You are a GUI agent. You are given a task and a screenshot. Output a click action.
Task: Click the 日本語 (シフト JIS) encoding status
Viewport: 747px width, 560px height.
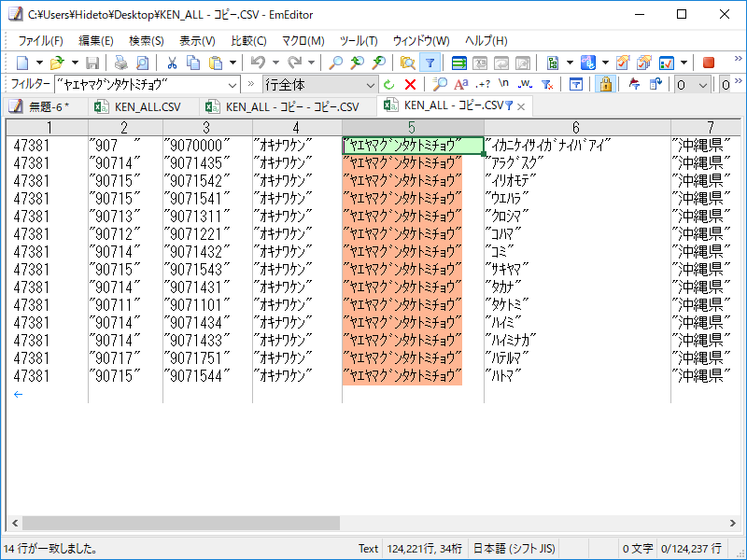click(x=514, y=549)
